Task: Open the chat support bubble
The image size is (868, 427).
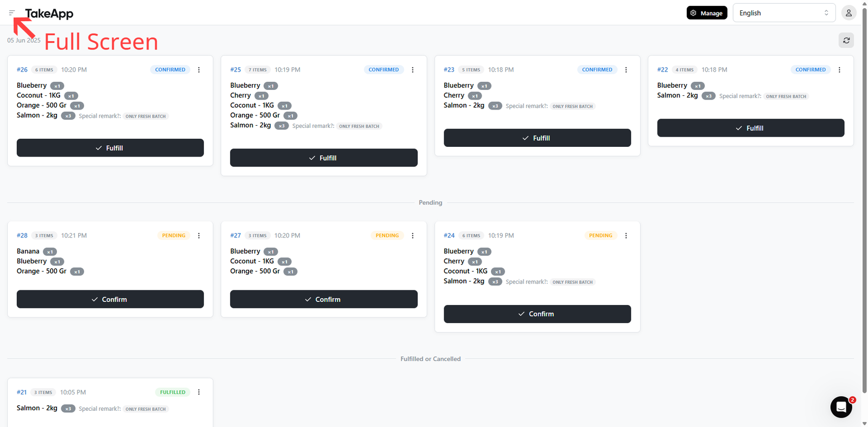Action: point(841,407)
